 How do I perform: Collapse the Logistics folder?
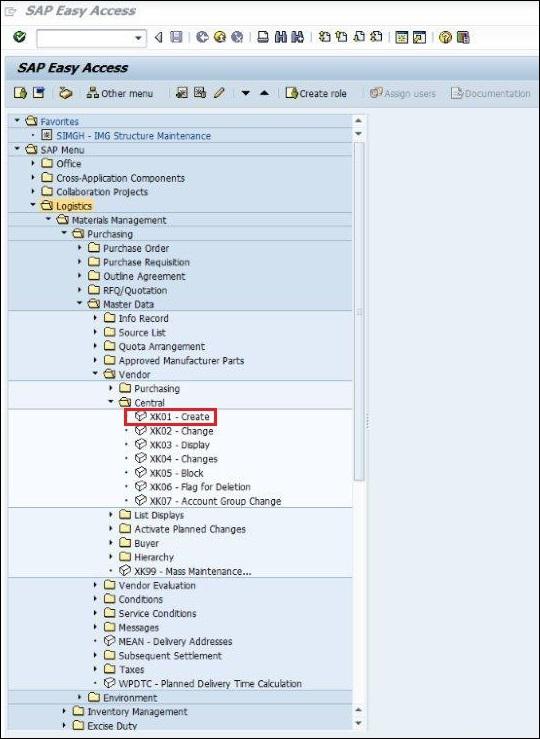coord(33,205)
